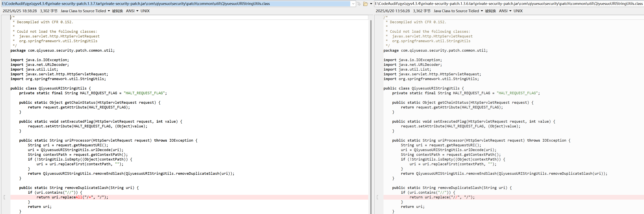
Task: Click the left pane load-file arrow icon
Action: coord(359,4)
